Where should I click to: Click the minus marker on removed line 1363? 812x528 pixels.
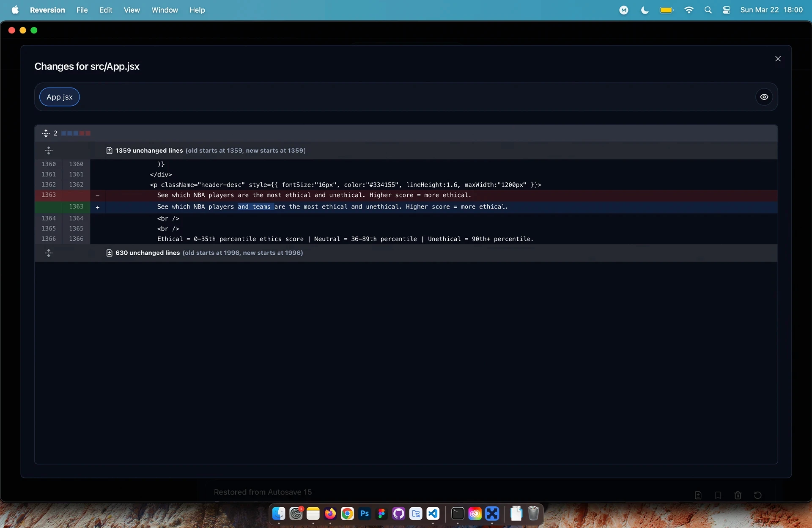98,195
